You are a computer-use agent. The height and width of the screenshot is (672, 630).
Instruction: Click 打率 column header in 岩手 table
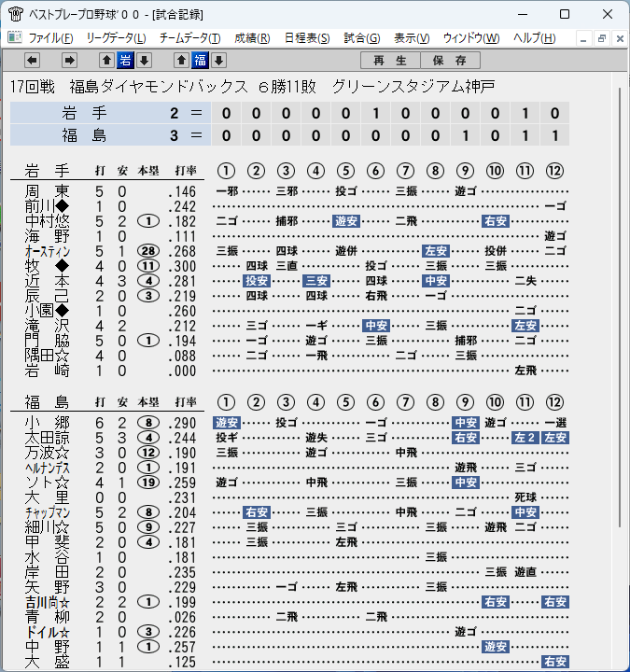186,171
